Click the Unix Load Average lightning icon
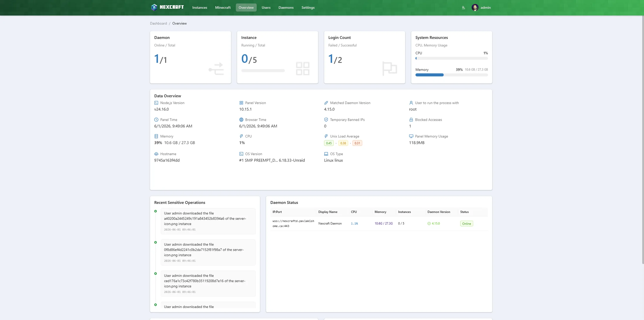 (x=326, y=136)
